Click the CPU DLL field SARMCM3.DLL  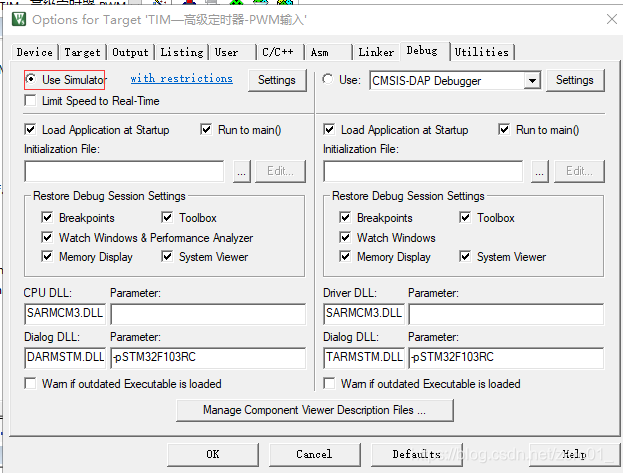[65, 314]
